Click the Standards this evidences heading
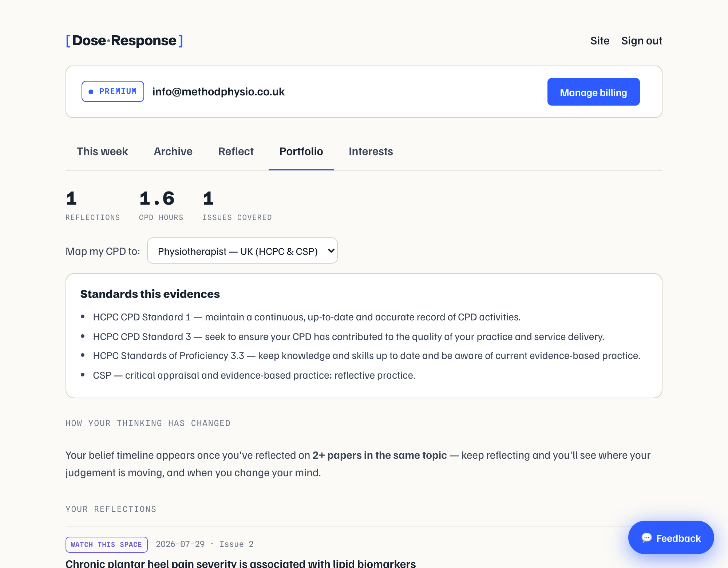 150,294
